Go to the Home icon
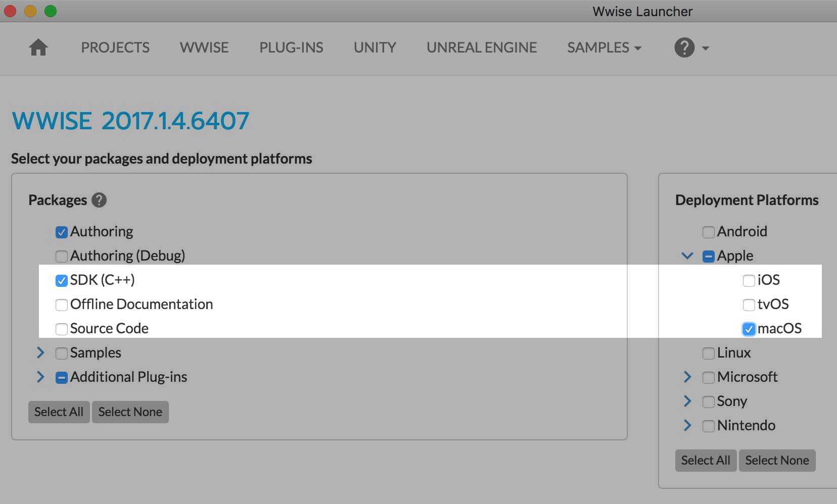This screenshot has width=837, height=504. (38, 48)
